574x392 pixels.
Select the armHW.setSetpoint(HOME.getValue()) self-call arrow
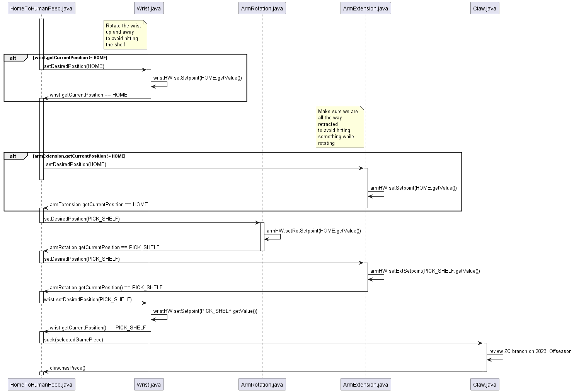click(413, 188)
